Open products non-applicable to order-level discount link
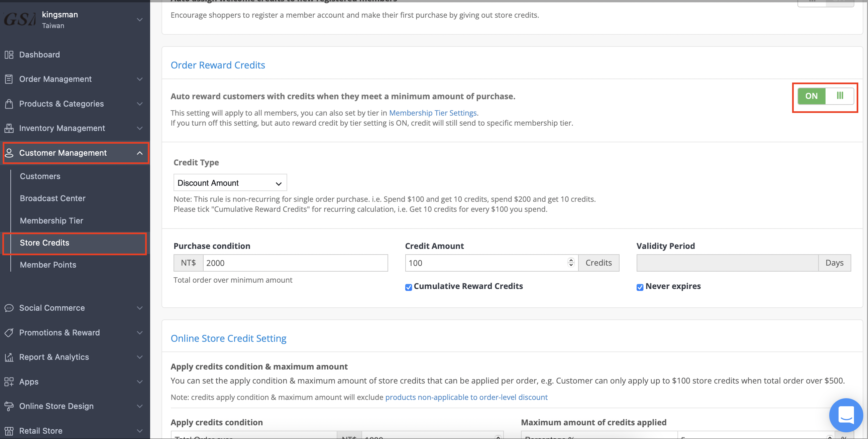 click(x=466, y=397)
